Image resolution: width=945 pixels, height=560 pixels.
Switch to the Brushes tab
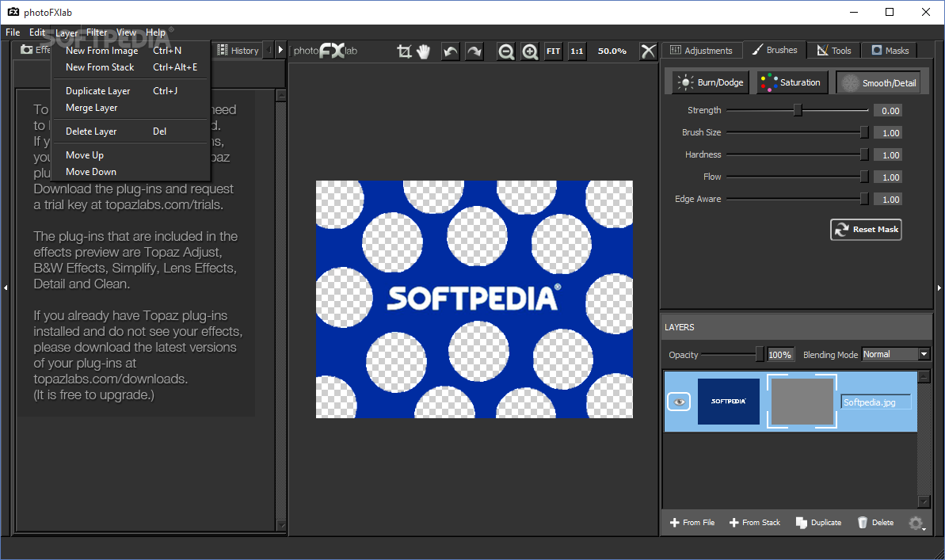click(x=775, y=50)
